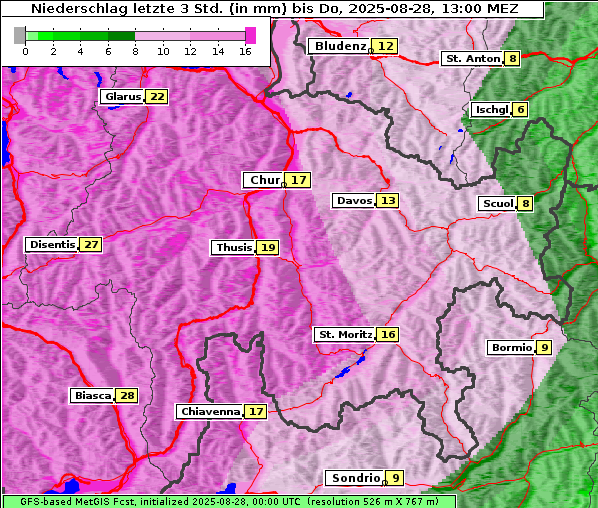Click the St. Anton label
Screen dimensions: 598x508
472,59
